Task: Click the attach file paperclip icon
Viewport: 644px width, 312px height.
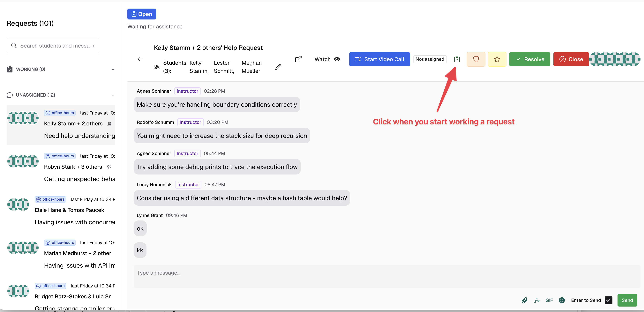Action: 524,300
